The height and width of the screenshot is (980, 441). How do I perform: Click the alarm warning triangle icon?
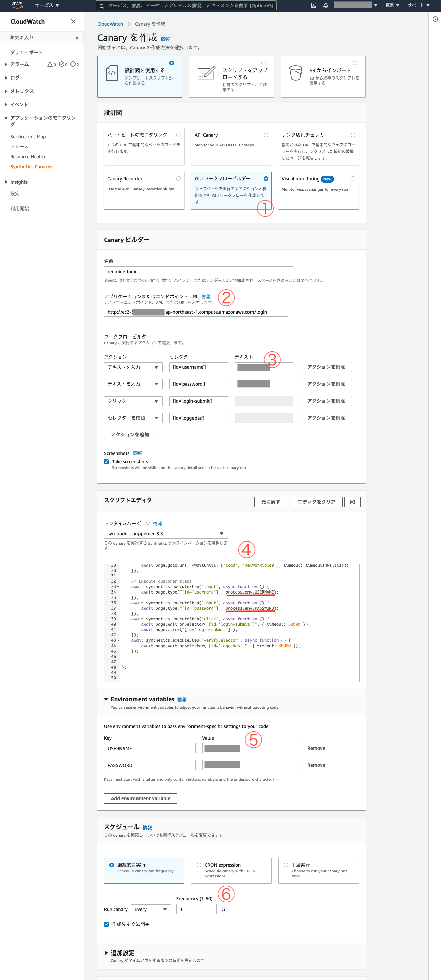point(50,64)
